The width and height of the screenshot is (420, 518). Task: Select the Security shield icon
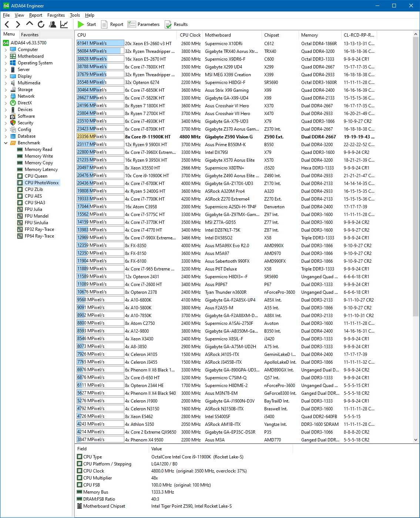pos(13,123)
